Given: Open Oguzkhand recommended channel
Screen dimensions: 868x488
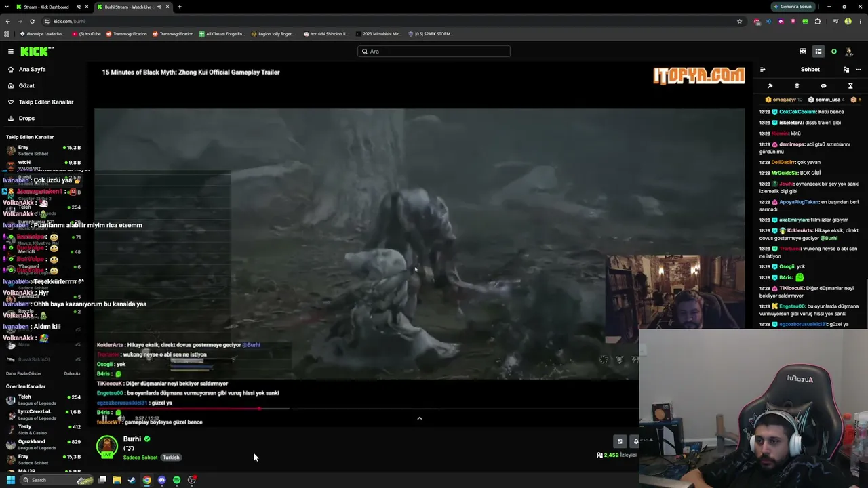Looking at the screenshot, I should [43, 445].
